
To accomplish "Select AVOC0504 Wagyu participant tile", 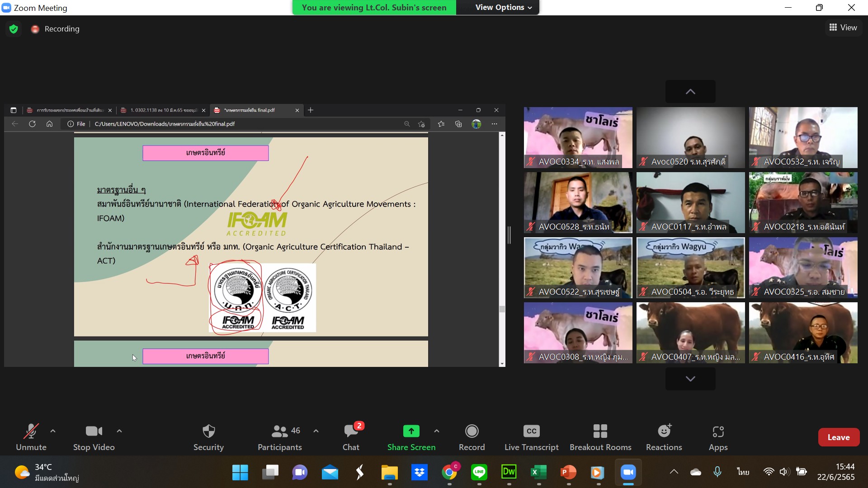I will click(690, 267).
